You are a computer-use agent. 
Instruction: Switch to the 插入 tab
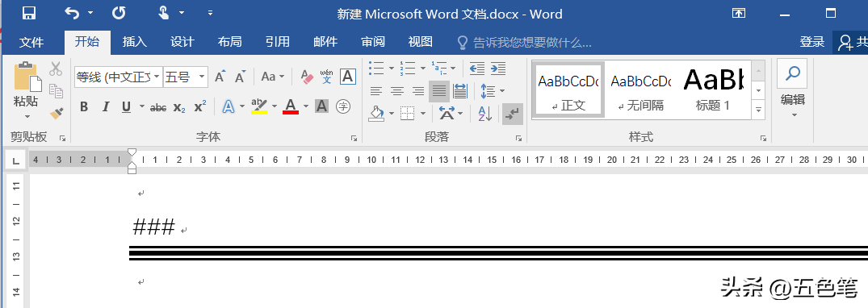[135, 42]
